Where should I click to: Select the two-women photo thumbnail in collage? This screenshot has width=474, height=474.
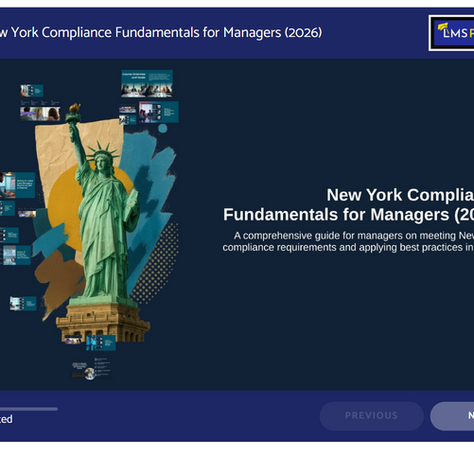pos(40,114)
